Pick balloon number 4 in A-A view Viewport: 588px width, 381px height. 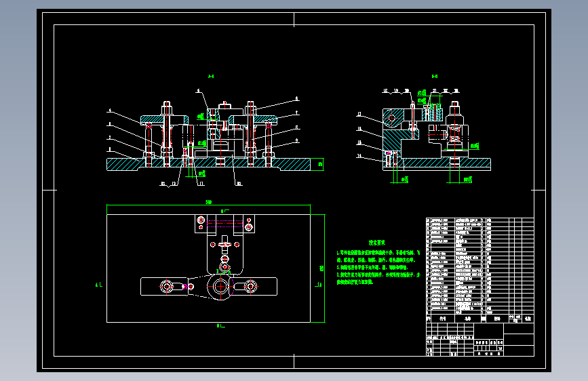coord(110,111)
